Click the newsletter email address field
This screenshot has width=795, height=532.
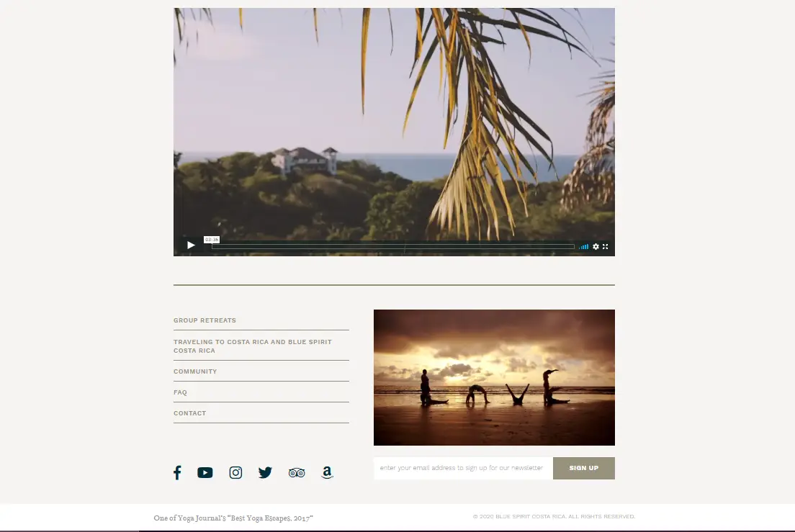click(x=462, y=468)
